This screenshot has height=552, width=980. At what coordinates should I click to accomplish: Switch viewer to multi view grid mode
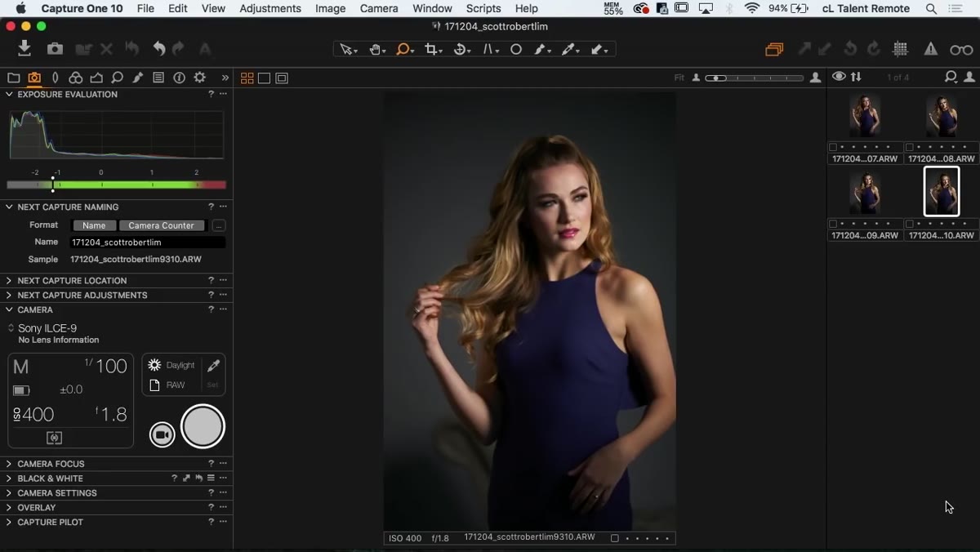(247, 78)
